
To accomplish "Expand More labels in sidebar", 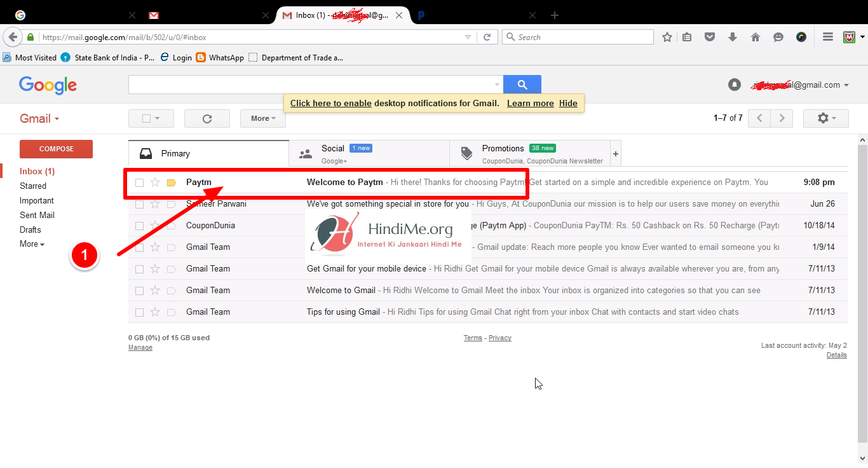I will tap(32, 244).
